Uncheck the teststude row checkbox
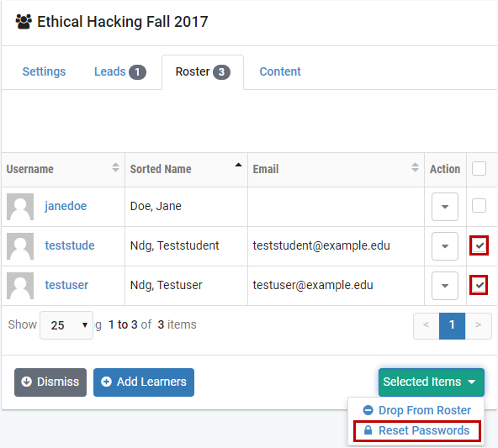This screenshot has height=448, width=498. coord(479,245)
